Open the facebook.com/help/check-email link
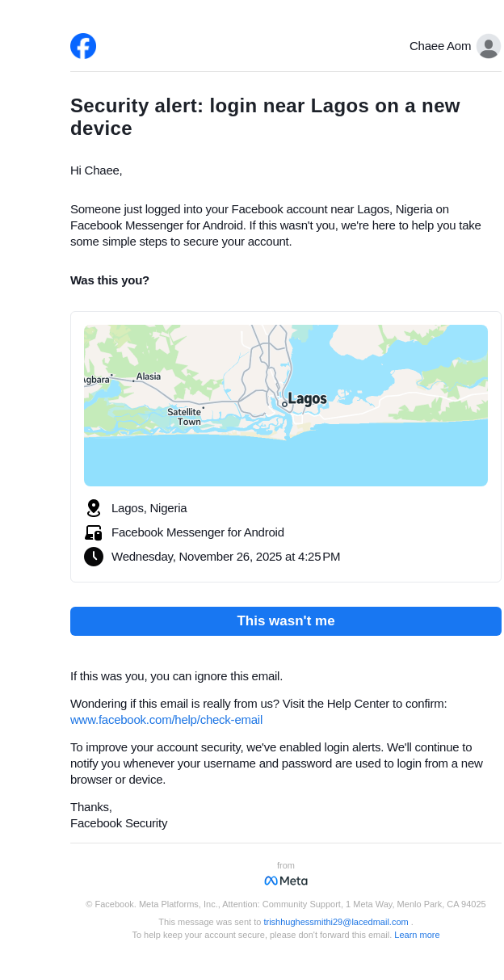This screenshot has height=980, width=504. [x=166, y=720]
